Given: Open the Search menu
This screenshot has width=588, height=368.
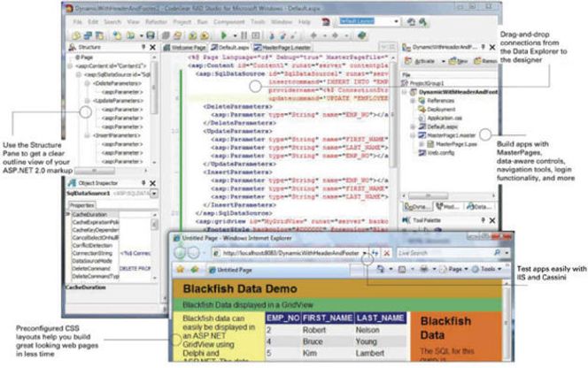Looking at the screenshot, I should [112, 22].
